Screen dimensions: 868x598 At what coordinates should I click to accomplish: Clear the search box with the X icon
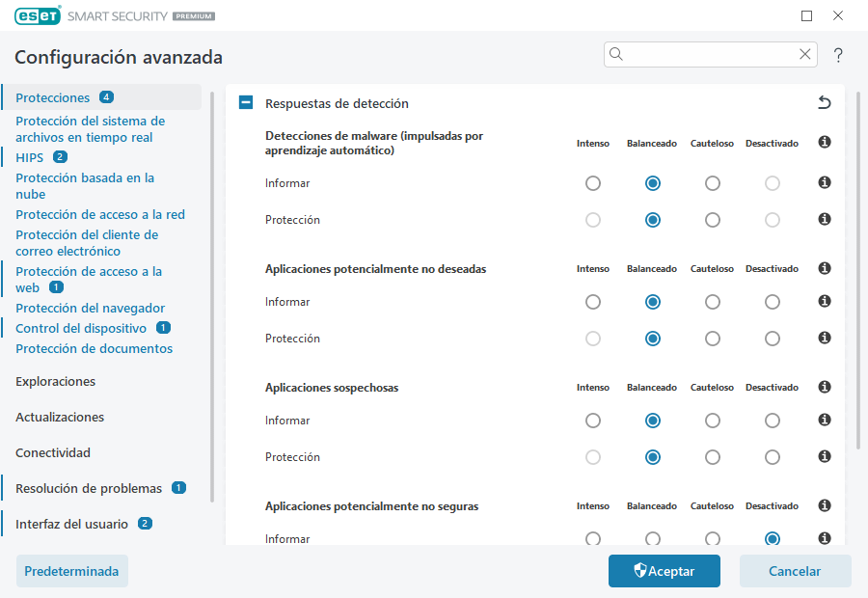pyautogui.click(x=805, y=54)
